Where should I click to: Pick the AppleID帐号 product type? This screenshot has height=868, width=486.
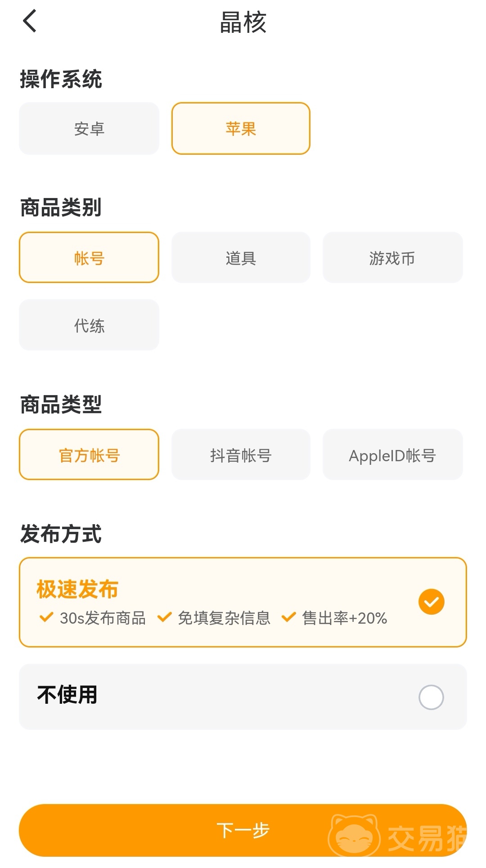392,455
